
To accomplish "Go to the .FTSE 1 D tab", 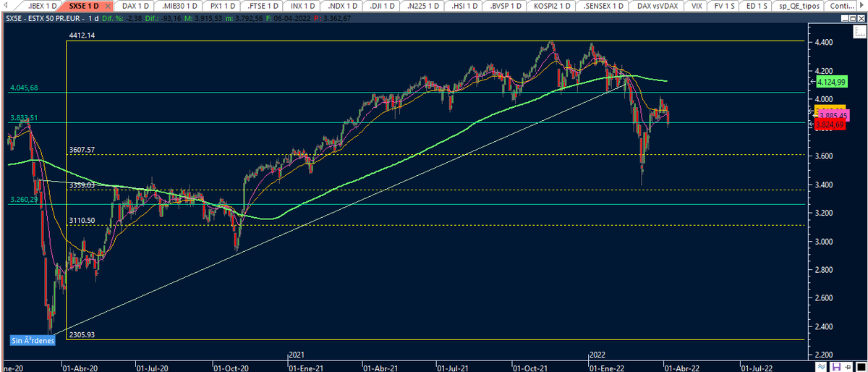I will coord(262,6).
